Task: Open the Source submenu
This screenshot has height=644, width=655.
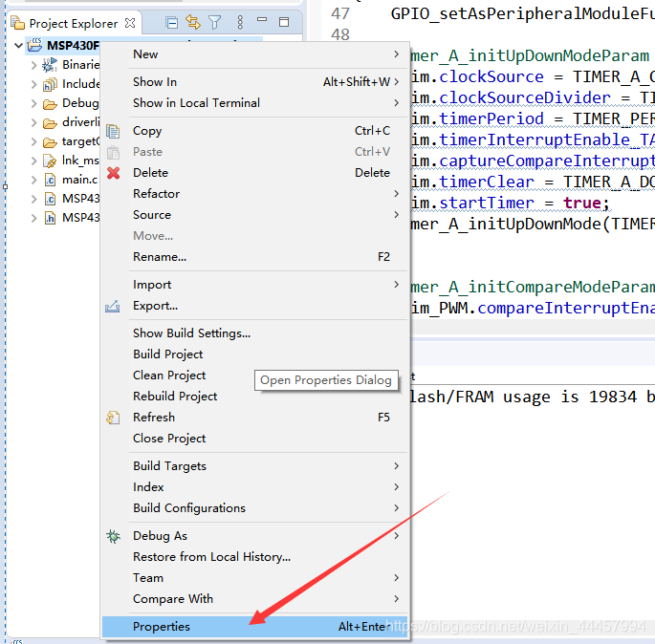Action: point(254,215)
